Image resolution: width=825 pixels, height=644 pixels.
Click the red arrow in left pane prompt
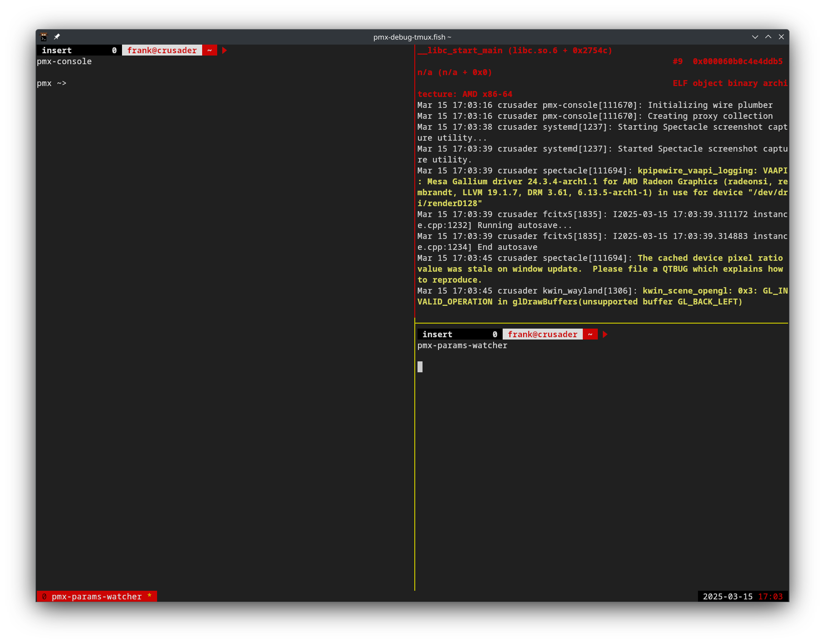[x=224, y=51]
